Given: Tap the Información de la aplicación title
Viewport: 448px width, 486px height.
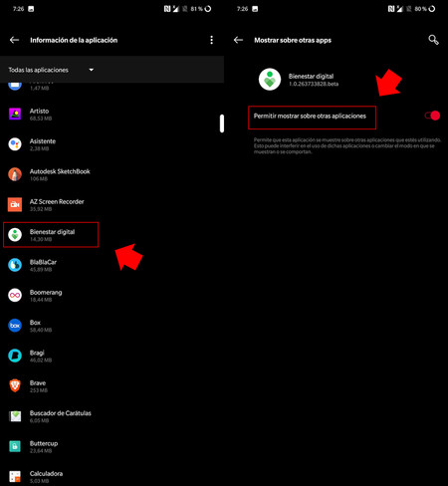Looking at the screenshot, I should tap(74, 40).
